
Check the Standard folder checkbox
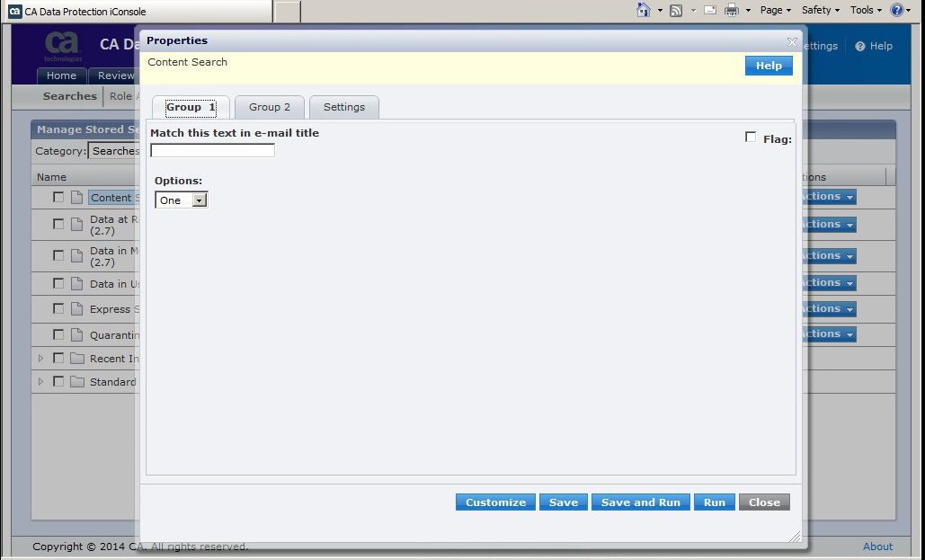coord(58,381)
